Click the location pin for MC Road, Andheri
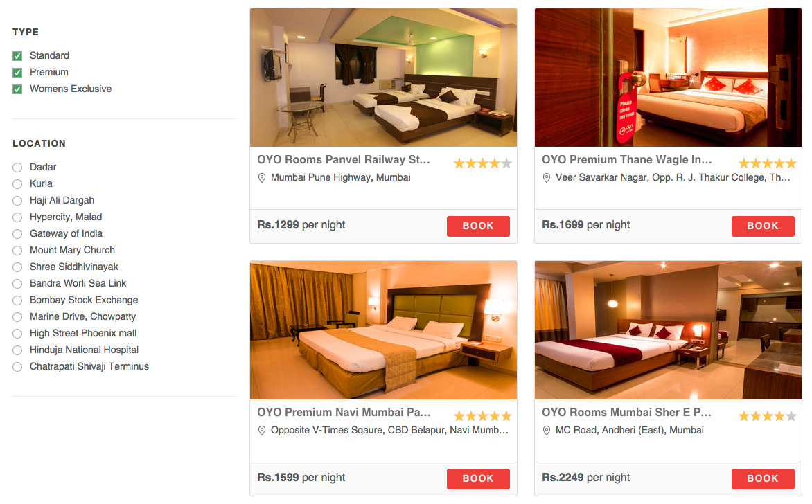Screen dimensions: 812x504 pos(547,431)
